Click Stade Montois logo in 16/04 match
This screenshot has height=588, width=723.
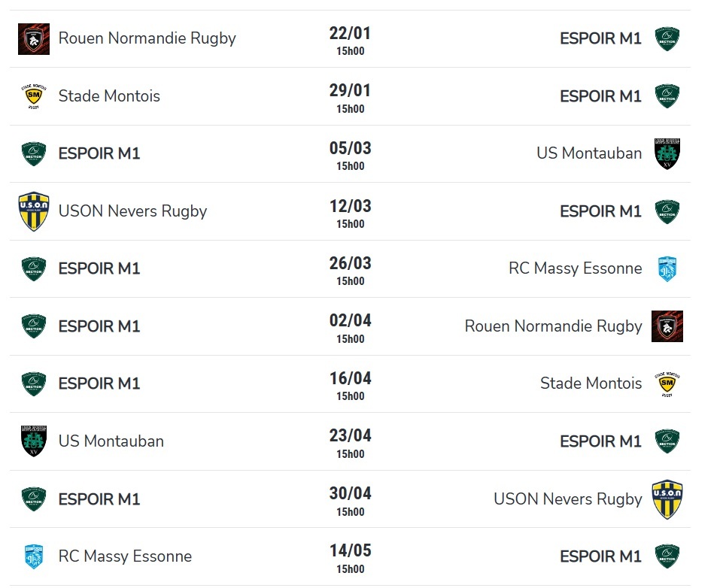(x=667, y=383)
